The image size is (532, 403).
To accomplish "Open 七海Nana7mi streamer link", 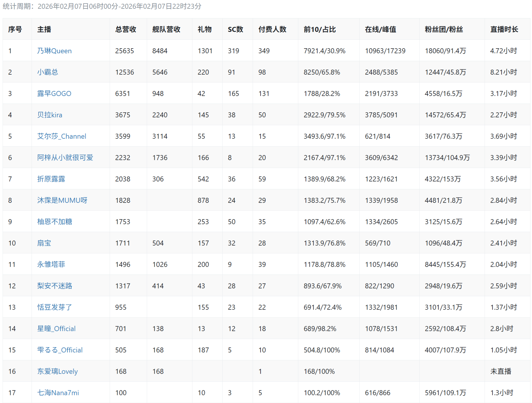I will [58, 393].
